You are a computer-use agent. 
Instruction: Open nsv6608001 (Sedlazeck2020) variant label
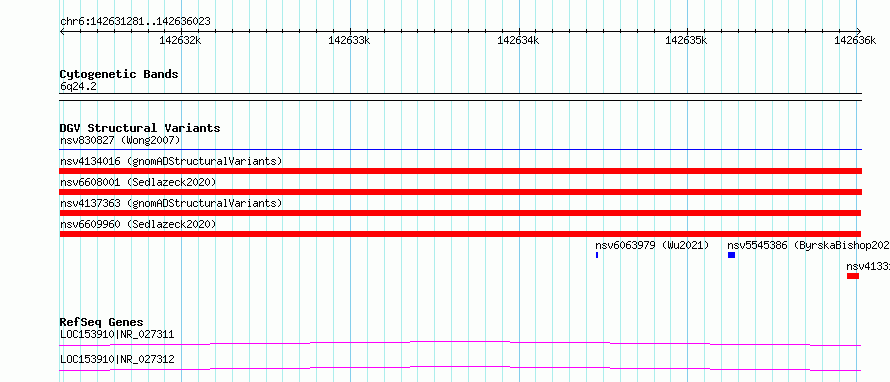coord(138,182)
